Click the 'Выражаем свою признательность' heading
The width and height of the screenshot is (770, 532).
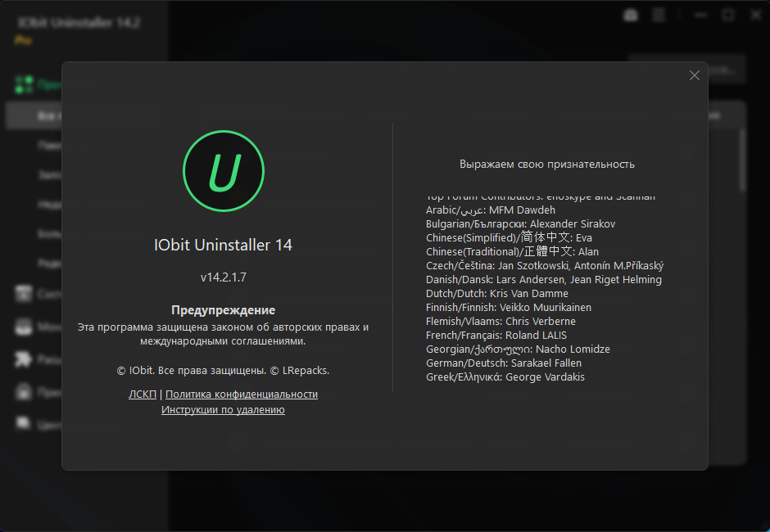pos(547,165)
